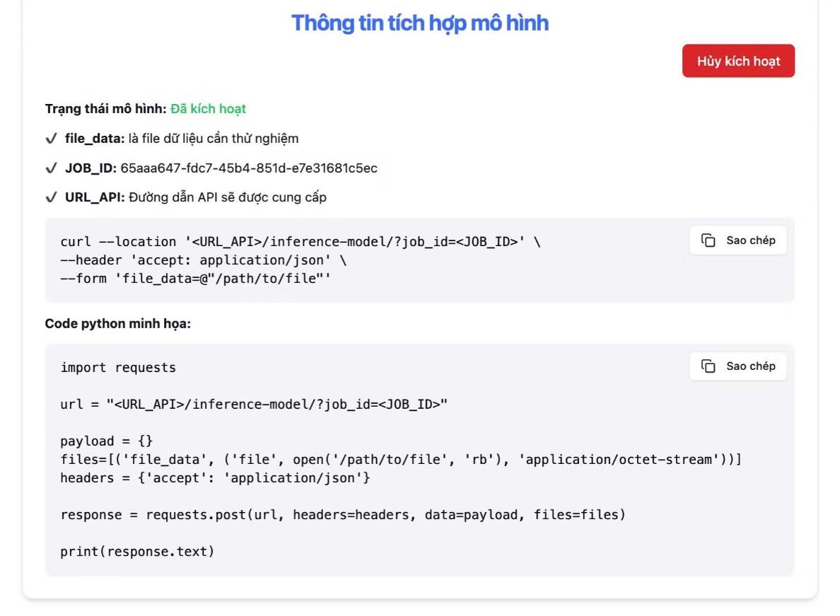Click the requests.post response line
This screenshot has height=616, width=840.
point(343,515)
